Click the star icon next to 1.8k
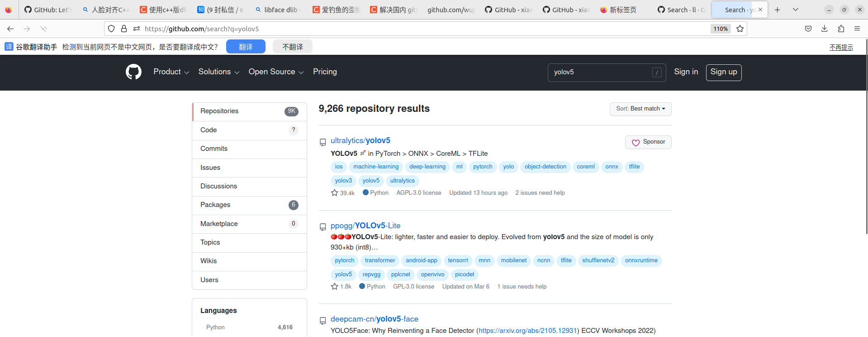The width and height of the screenshot is (868, 337). 335,287
